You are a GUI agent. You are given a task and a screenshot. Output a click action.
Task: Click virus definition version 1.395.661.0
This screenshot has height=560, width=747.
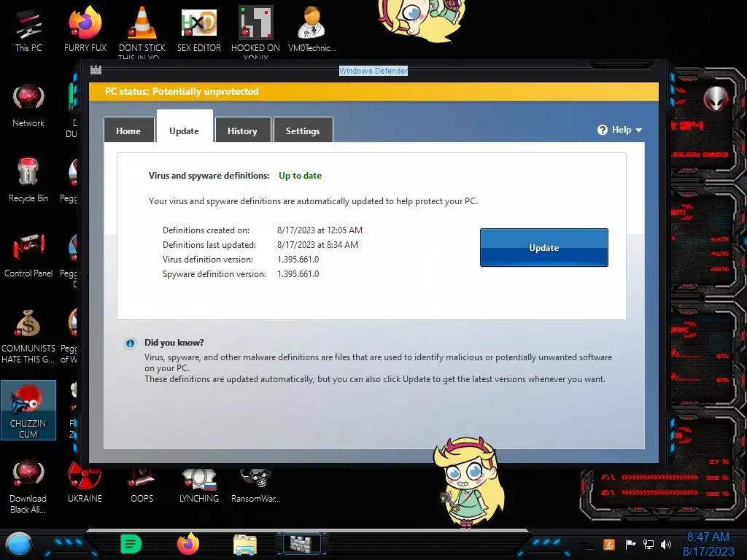(x=298, y=260)
